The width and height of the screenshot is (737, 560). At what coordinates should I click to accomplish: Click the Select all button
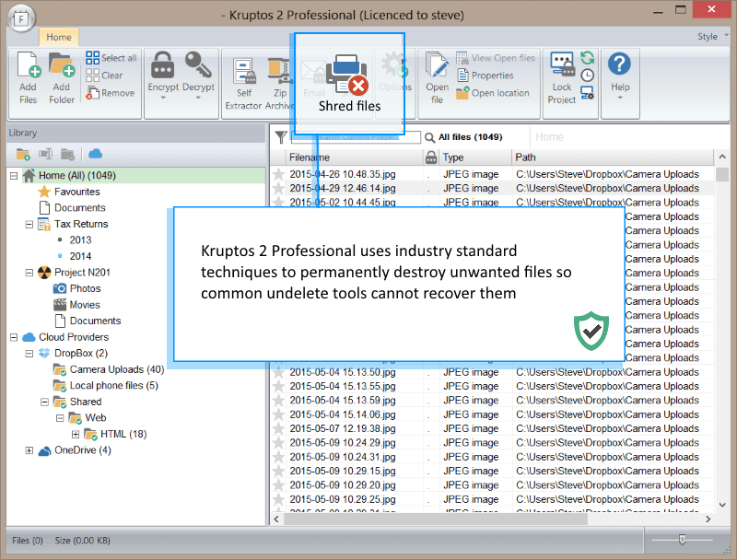[111, 58]
